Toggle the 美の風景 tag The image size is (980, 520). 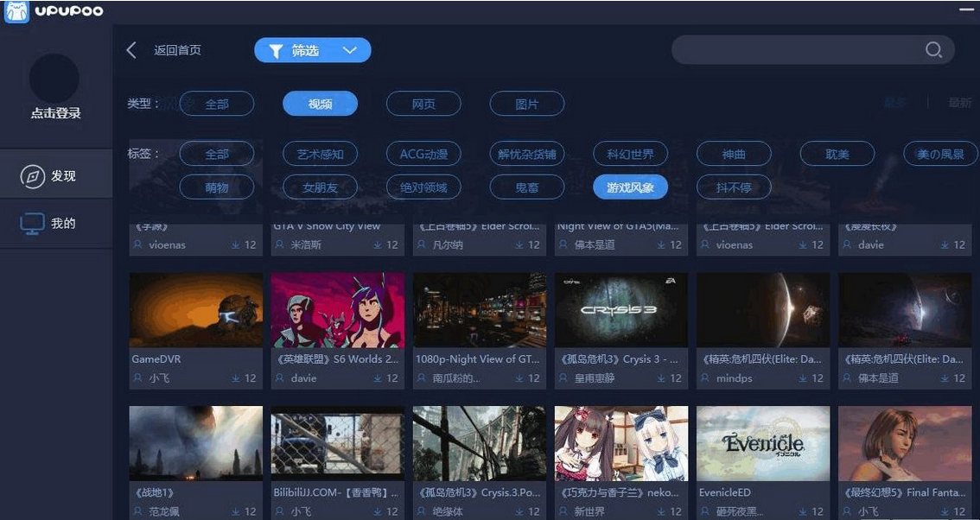pos(940,154)
